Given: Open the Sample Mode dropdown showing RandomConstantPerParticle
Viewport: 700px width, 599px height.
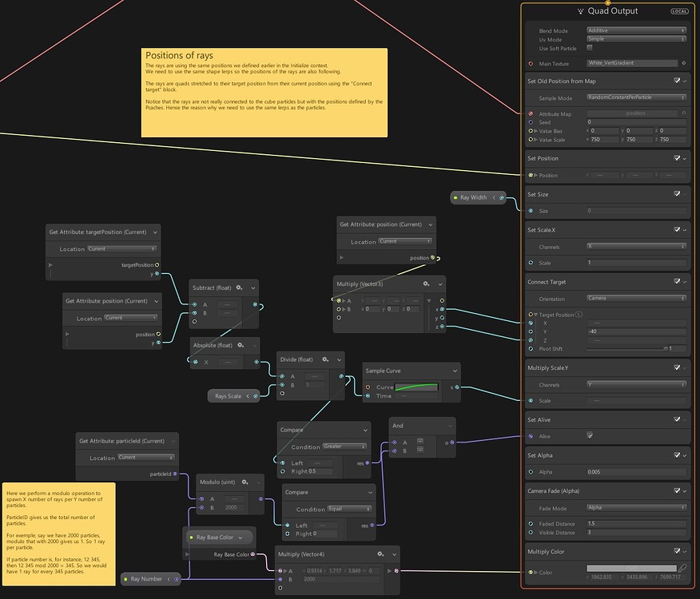Looking at the screenshot, I should click(x=636, y=97).
